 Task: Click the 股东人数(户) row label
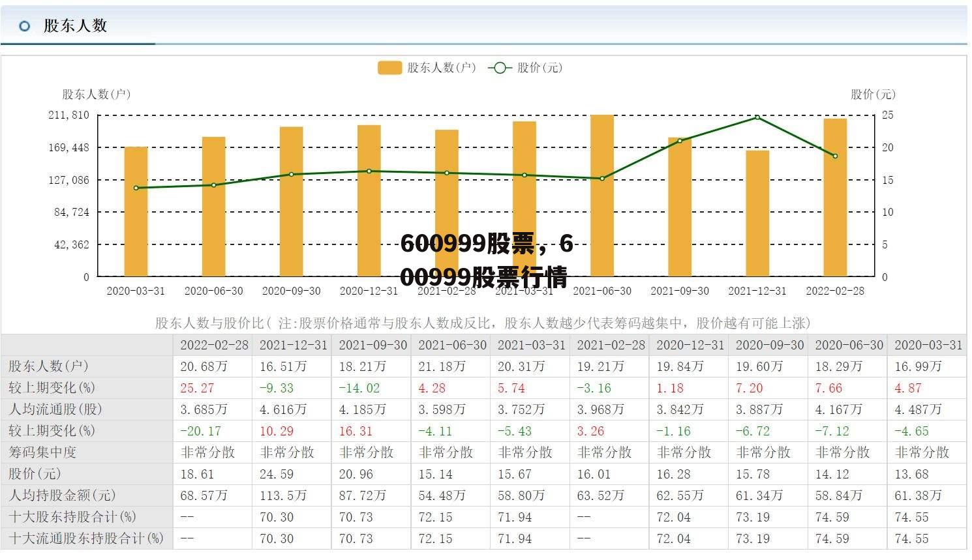point(48,366)
